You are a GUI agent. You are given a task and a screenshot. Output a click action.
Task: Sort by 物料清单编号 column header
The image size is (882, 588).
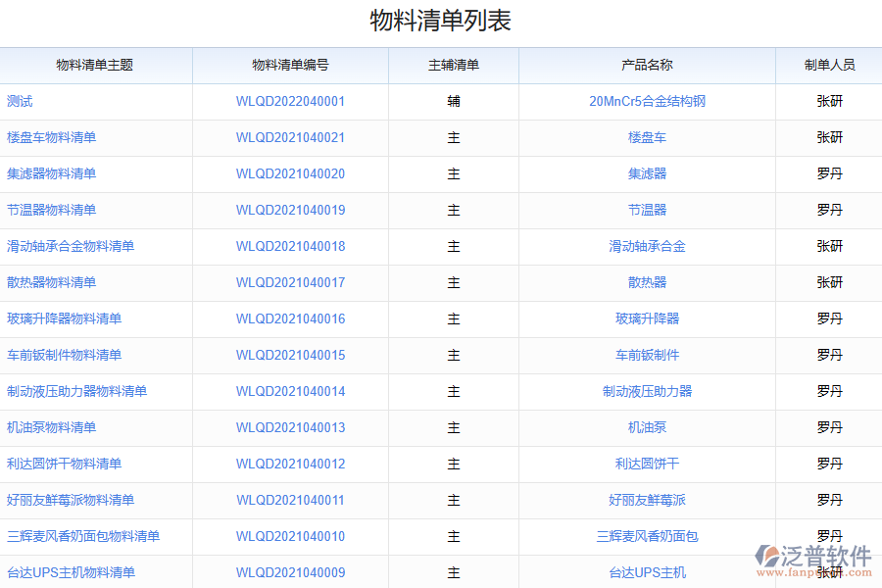(x=290, y=65)
